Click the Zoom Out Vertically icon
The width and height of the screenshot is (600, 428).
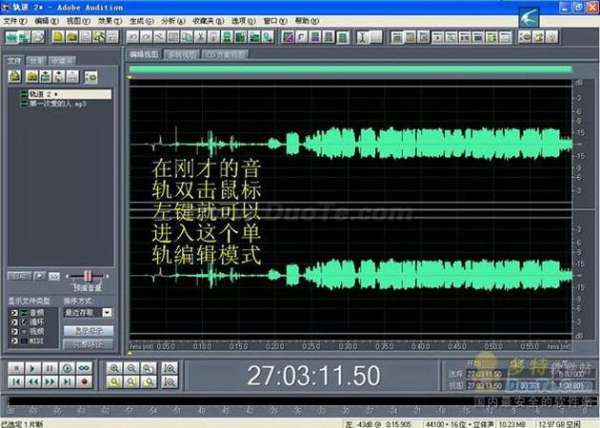pyautogui.click(x=170, y=382)
